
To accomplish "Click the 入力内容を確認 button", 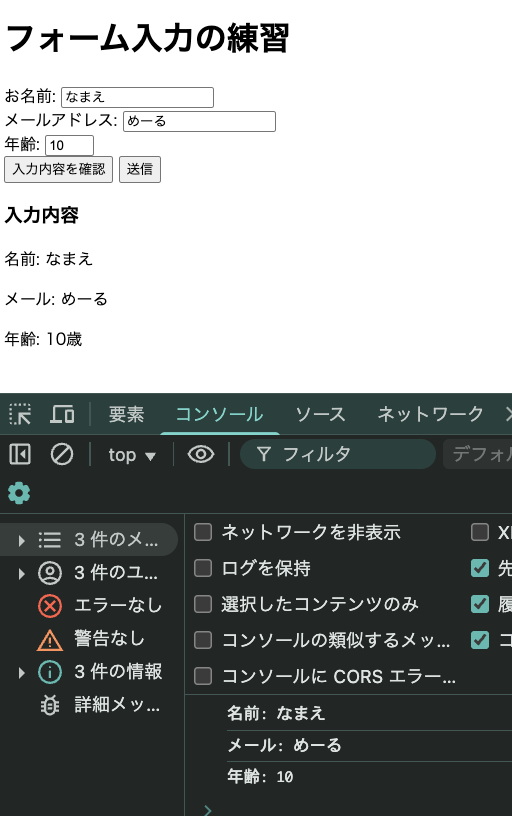I will coord(58,169).
